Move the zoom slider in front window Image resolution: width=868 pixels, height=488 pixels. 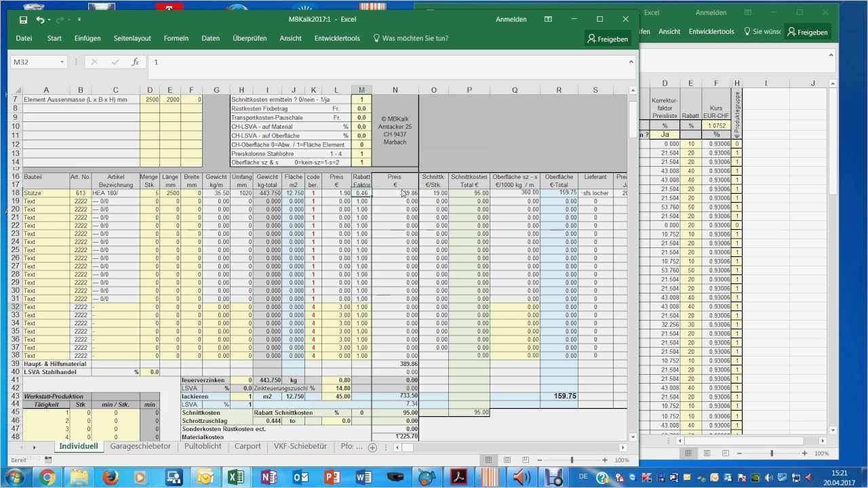point(572,460)
